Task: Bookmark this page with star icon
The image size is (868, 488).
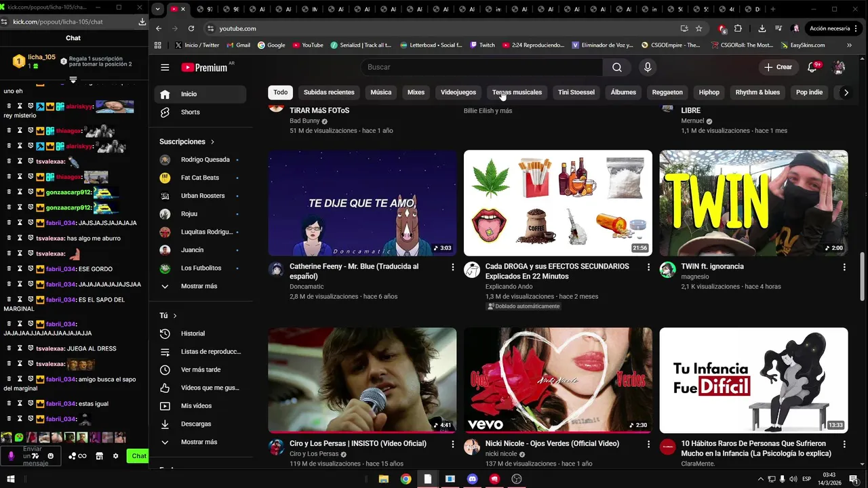Action: [698, 28]
